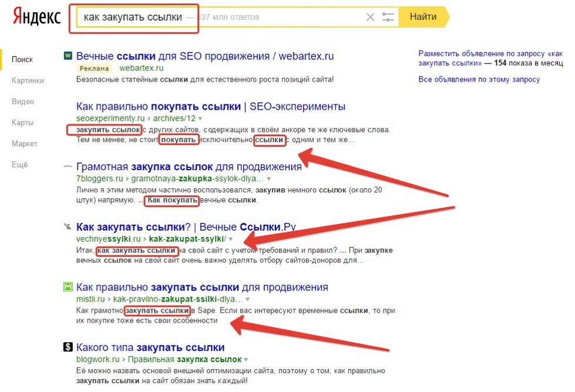The width and height of the screenshot is (575, 392).
Task: Open 'Как правильно покупать ссылки' result
Action: coord(211,107)
